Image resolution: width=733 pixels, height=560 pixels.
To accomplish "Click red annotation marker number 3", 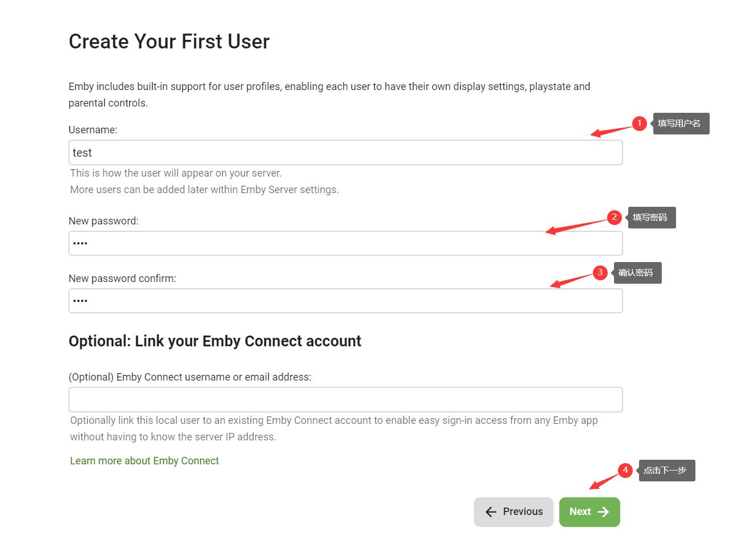I will point(600,272).
